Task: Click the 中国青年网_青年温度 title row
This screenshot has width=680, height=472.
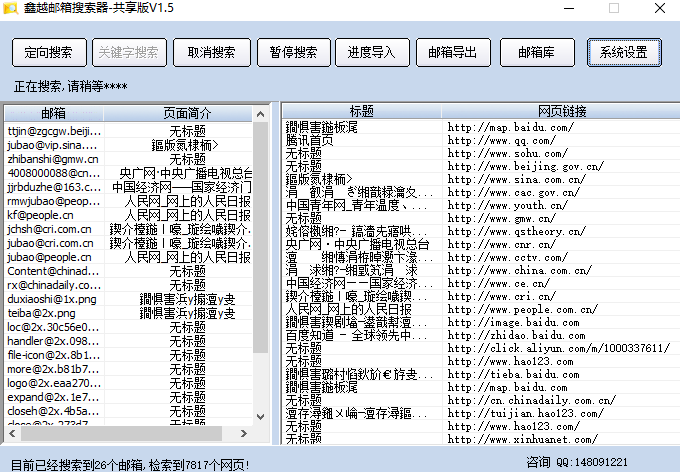Action: (481, 205)
